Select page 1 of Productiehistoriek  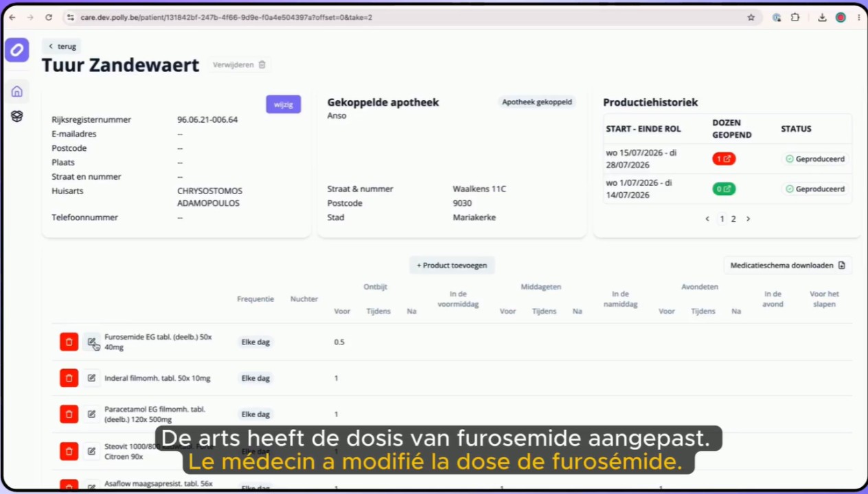[722, 219]
